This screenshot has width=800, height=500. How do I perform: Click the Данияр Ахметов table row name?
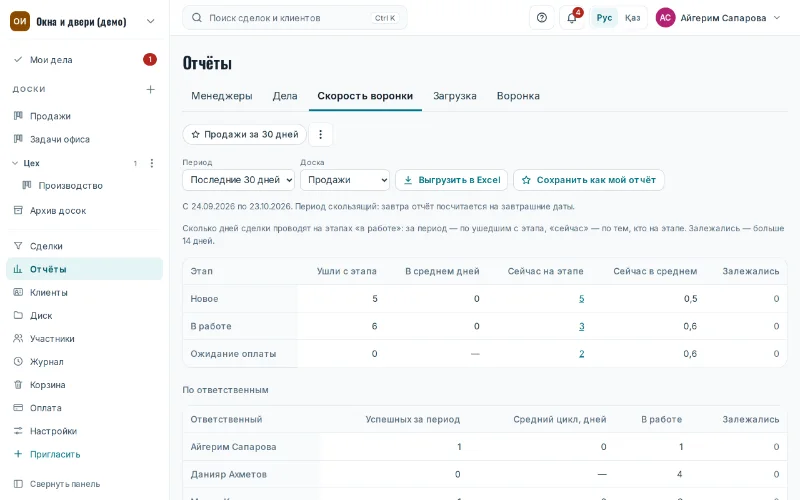coord(229,474)
